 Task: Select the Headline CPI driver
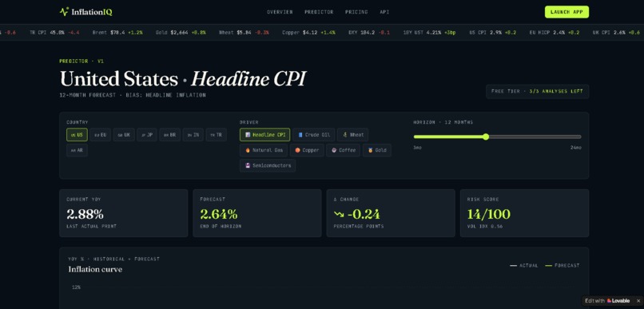265,135
